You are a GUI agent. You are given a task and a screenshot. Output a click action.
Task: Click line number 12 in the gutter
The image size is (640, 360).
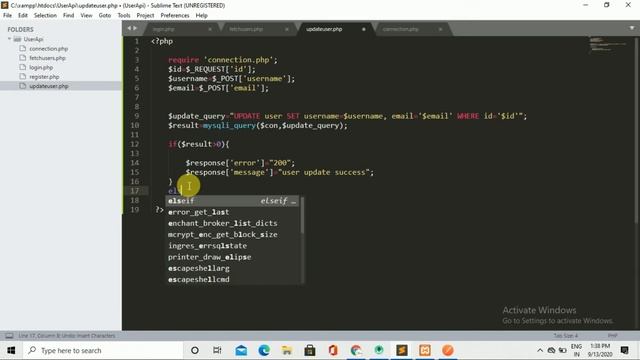coord(135,144)
